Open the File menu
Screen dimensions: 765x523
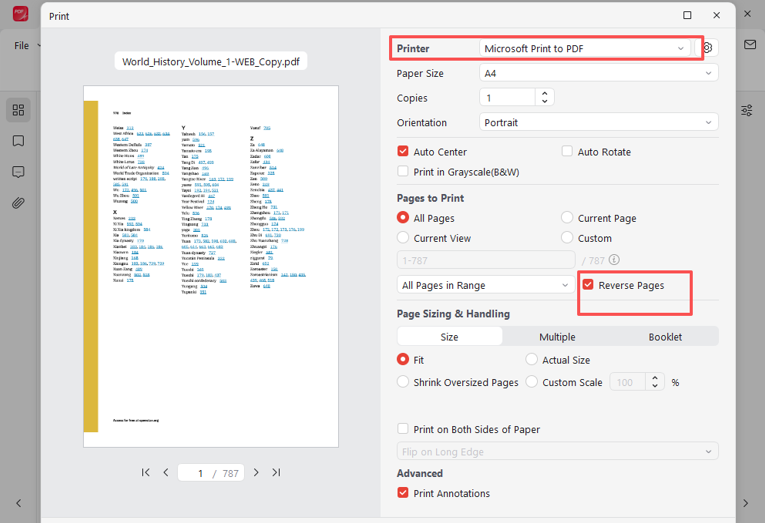pyautogui.click(x=21, y=45)
